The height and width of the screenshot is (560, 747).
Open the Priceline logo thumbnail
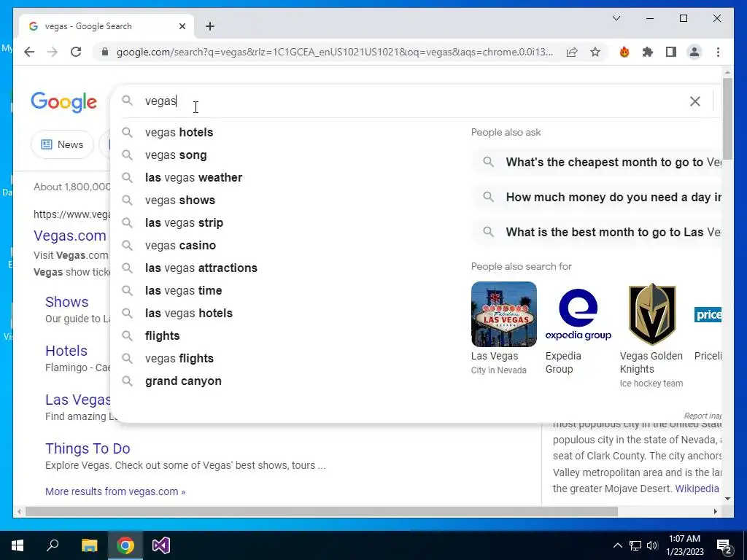click(708, 314)
